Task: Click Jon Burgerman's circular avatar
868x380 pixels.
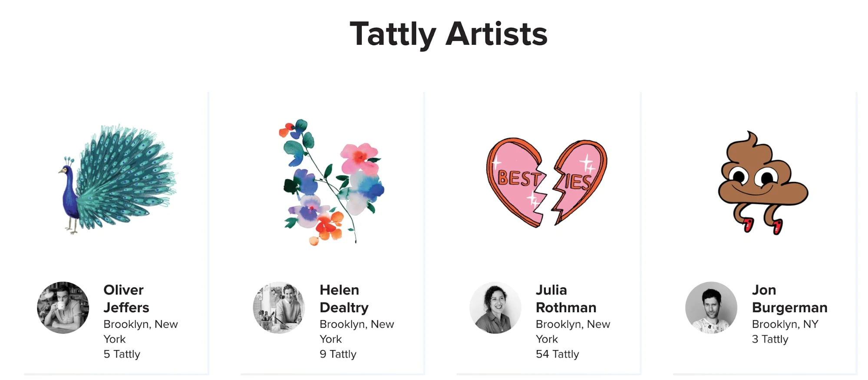Action: pyautogui.click(x=711, y=307)
